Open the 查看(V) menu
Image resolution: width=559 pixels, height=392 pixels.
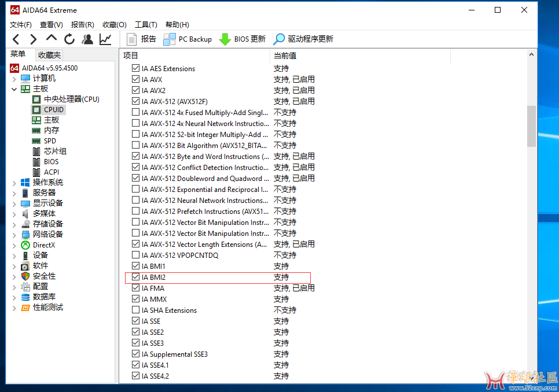pyautogui.click(x=52, y=24)
